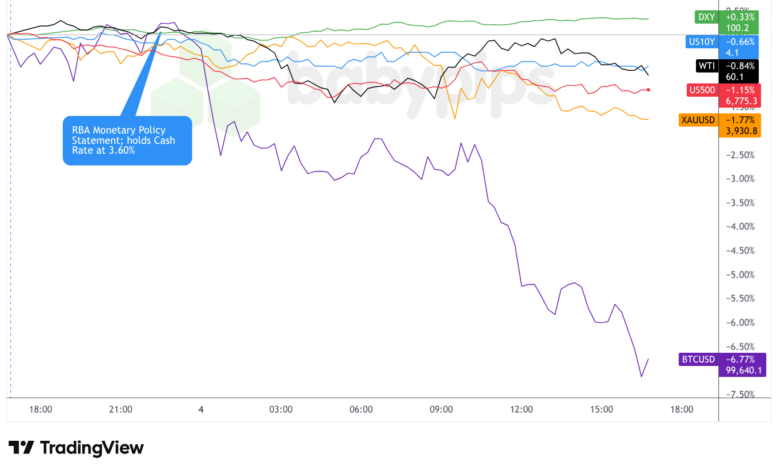
Task: Select the purple BTCUSD symbol label
Action: [695, 359]
